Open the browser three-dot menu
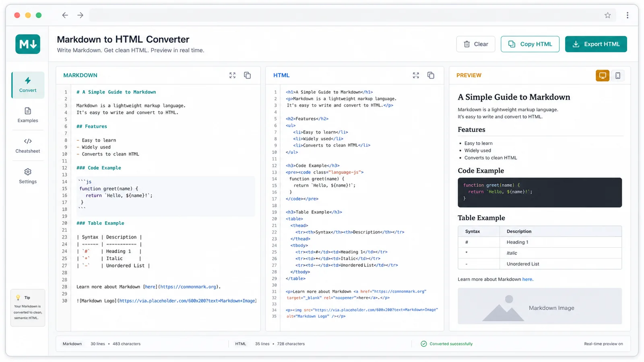This screenshot has width=644, height=362. 627,15
